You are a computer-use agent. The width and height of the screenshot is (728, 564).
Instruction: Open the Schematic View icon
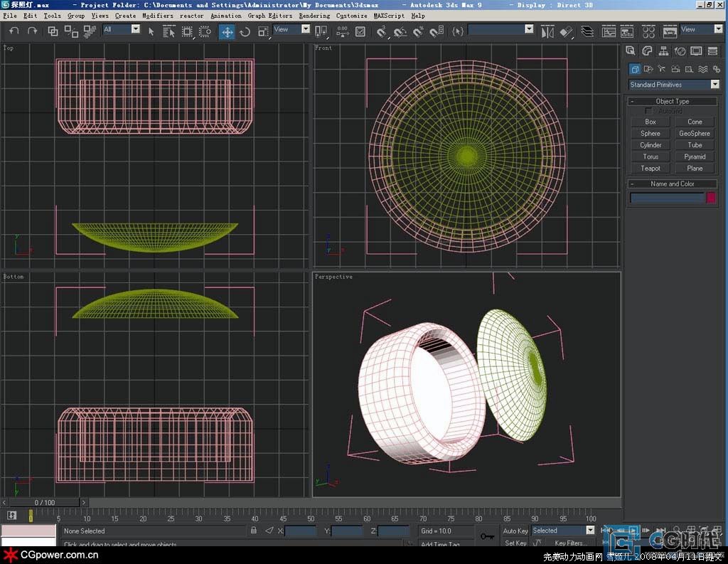tap(627, 31)
